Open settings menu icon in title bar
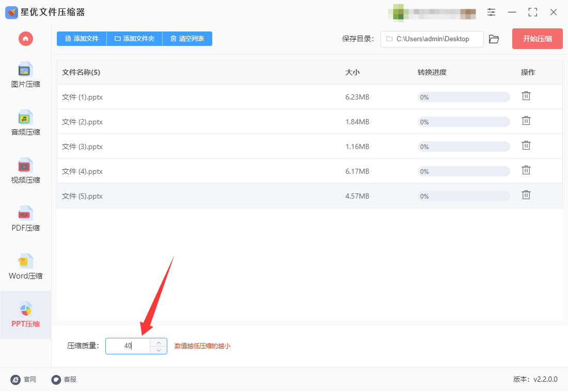Screen dimensions: 568x392 (491, 12)
